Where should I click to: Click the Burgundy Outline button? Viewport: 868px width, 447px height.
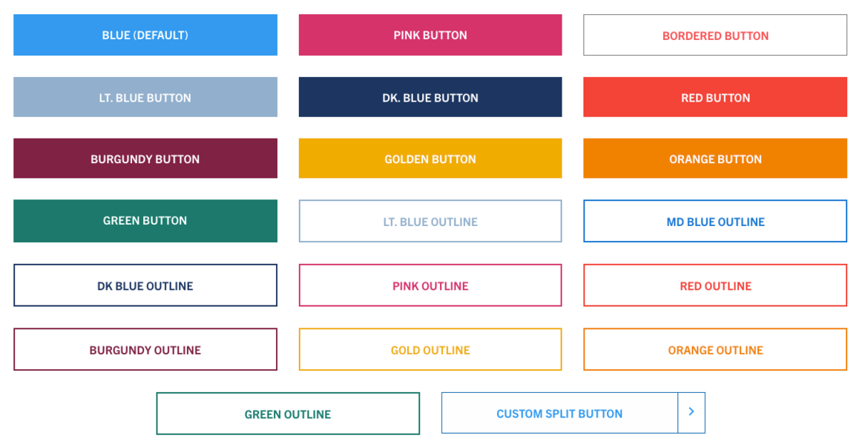click(145, 348)
